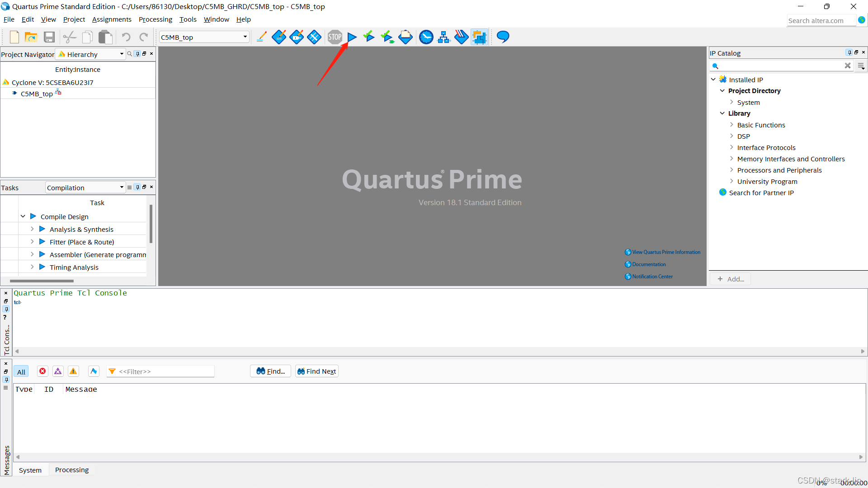Toggle the pin on the Tasks panel
Viewport: 868px width, 488px height.
pyautogui.click(x=137, y=187)
